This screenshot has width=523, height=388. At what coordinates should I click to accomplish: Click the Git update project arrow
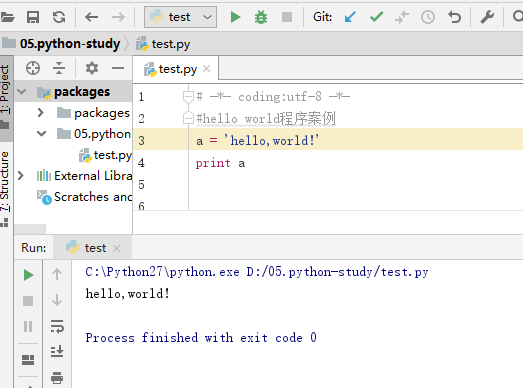click(350, 17)
